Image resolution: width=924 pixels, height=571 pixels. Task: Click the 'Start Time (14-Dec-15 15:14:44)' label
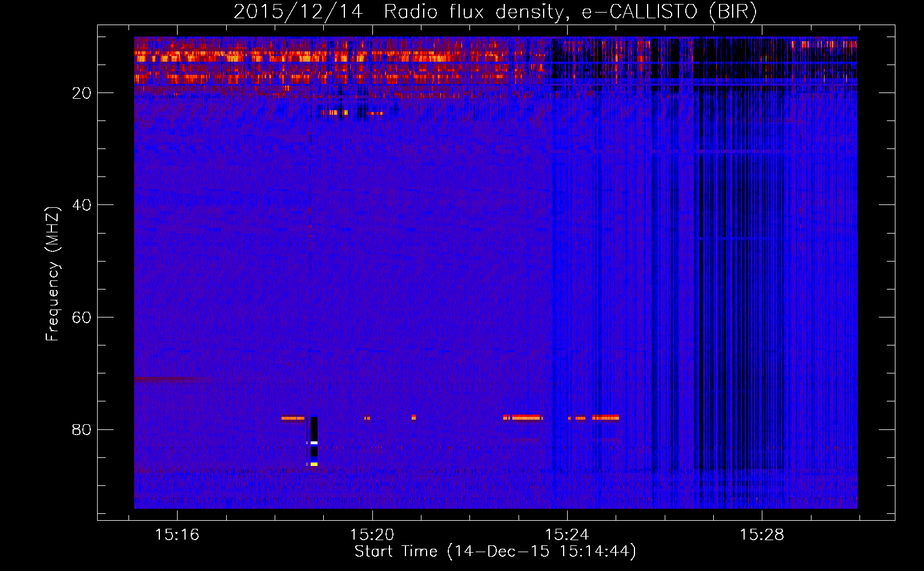495,552
